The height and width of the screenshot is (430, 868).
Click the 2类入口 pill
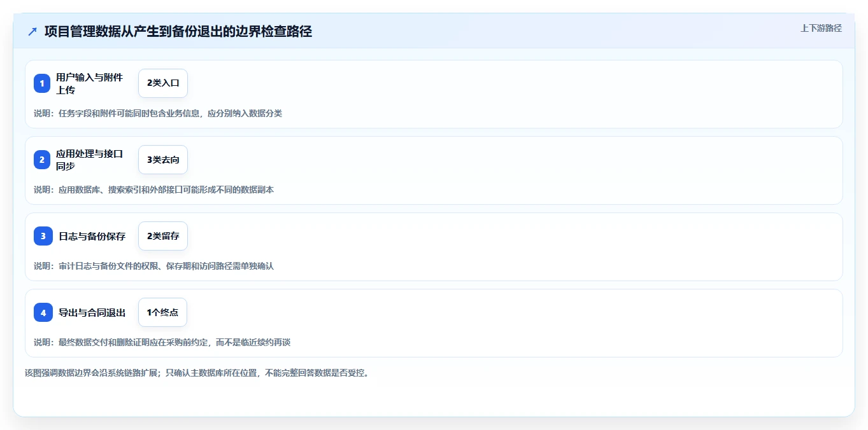pos(163,83)
